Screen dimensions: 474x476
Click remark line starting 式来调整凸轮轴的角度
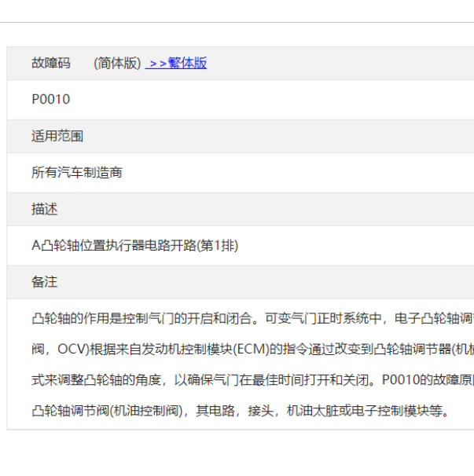(253, 379)
